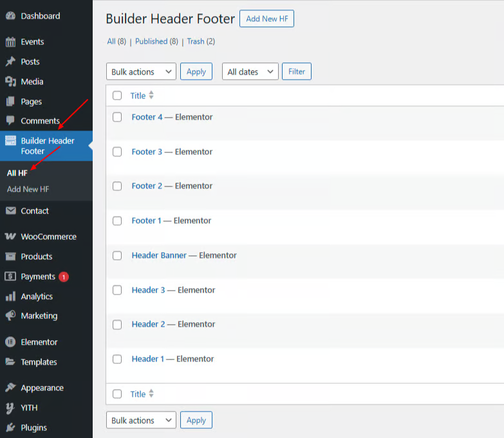Open the Header 1 title link
The width and height of the screenshot is (504, 438).
148,359
